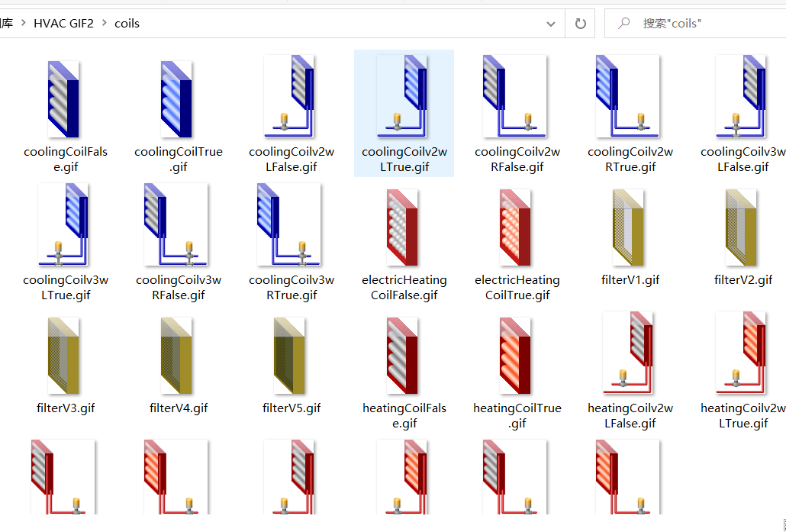The image size is (786, 532).
Task: Select electricHeatingCoilTrue.gif icon
Action: click(x=515, y=227)
